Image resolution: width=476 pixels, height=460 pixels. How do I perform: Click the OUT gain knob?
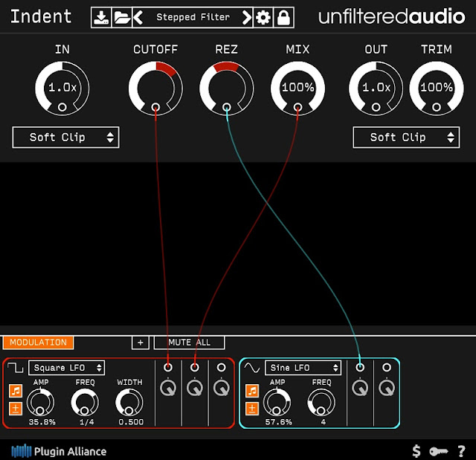point(376,88)
